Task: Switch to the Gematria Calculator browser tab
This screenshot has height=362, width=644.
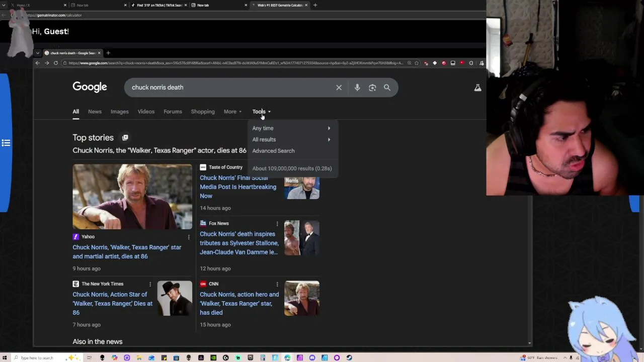Action: coord(279,5)
